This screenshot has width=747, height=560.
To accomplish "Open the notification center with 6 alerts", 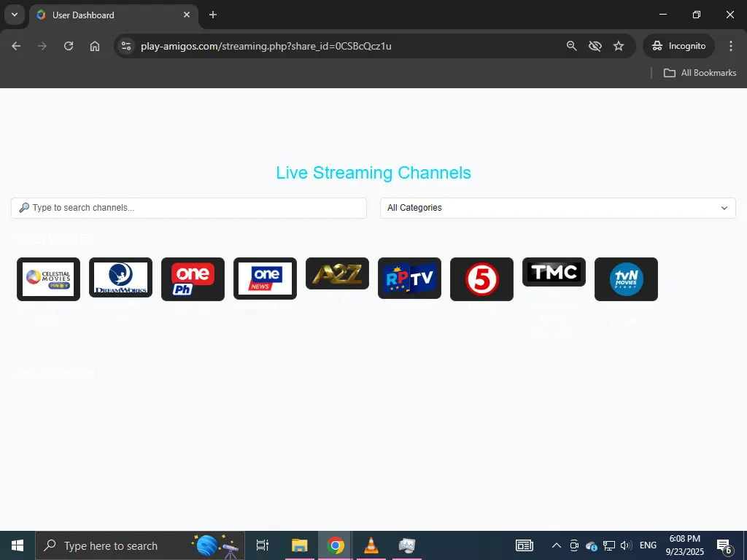I will [725, 545].
